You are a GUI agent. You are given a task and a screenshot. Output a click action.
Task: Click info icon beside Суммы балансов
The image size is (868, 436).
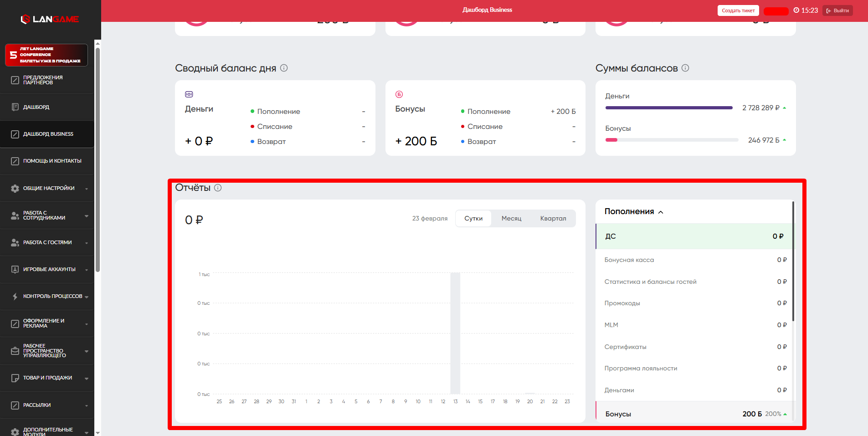click(x=685, y=68)
